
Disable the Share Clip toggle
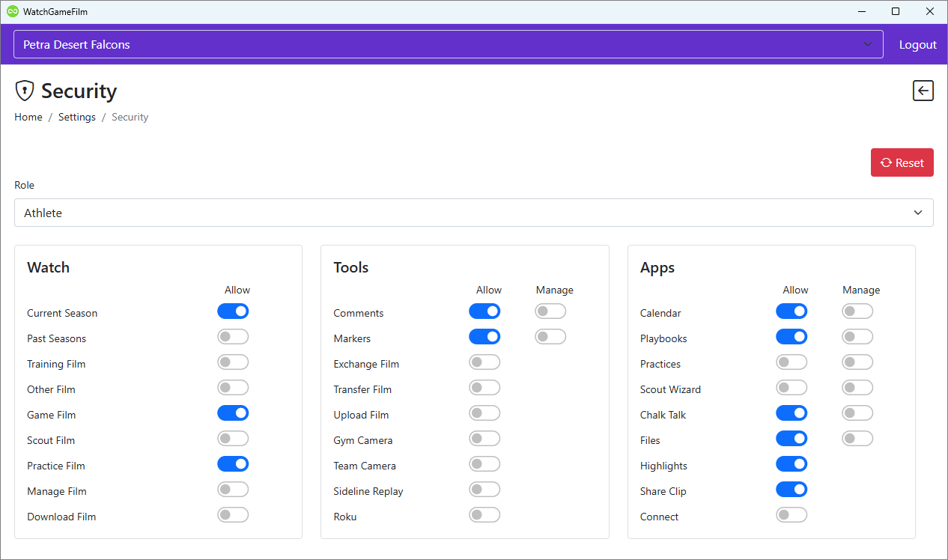[791, 490]
